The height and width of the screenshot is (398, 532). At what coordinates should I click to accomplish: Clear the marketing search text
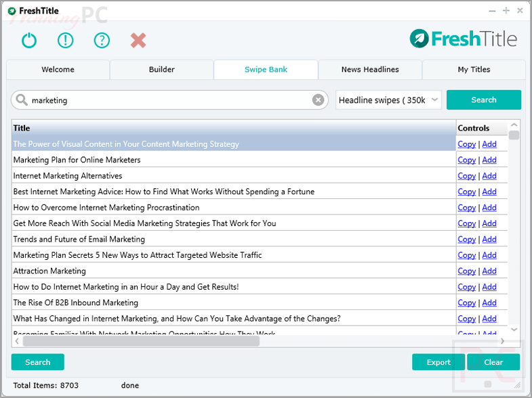[x=318, y=100]
